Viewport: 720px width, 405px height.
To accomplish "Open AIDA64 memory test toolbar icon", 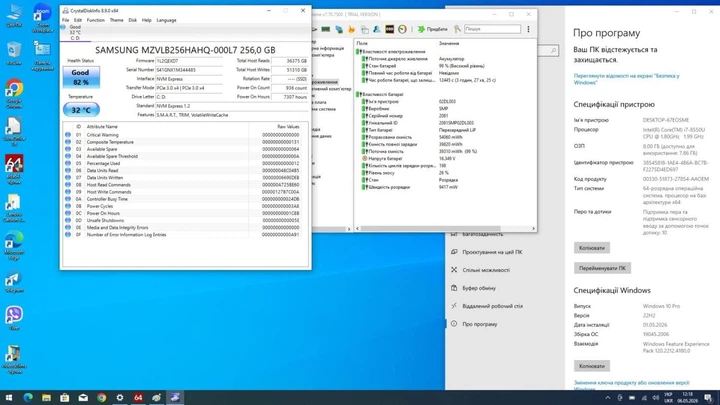I will [326, 29].
